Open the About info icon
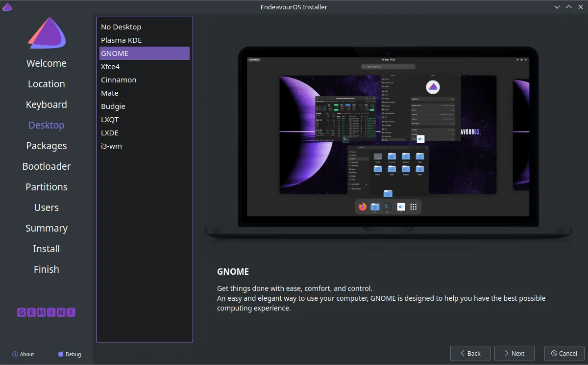The image size is (588, 365). tap(15, 354)
